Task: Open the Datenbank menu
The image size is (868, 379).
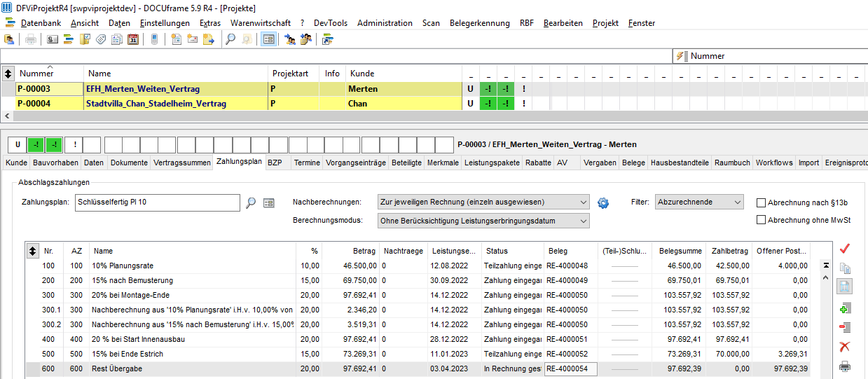Action: (41, 23)
